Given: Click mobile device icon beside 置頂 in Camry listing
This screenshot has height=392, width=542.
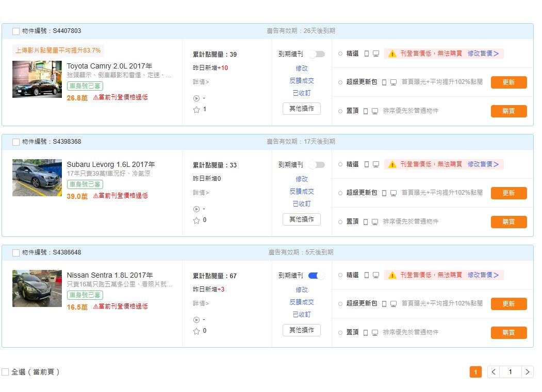Looking at the screenshot, I should click(366, 111).
